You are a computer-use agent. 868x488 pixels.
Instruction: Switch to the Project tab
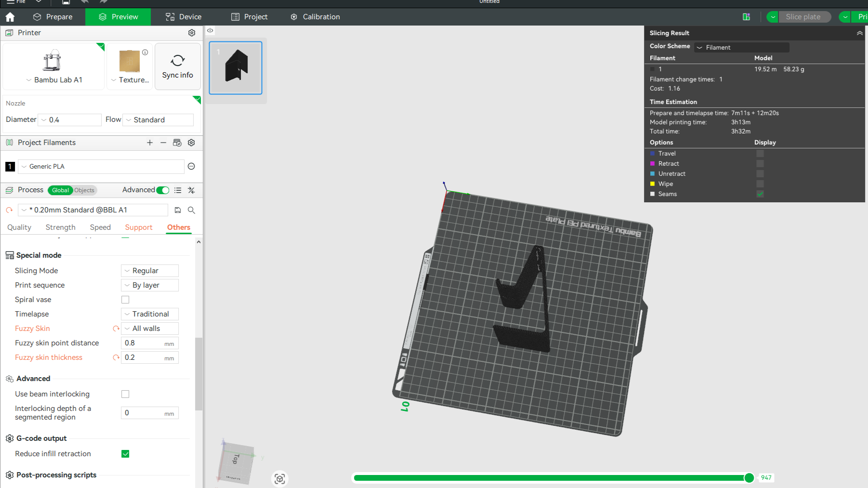coord(250,17)
